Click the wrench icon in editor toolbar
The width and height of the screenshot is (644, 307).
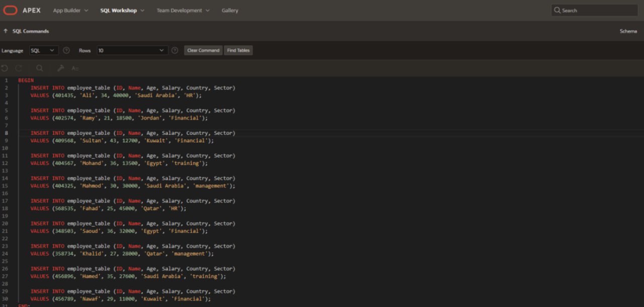[x=61, y=68]
